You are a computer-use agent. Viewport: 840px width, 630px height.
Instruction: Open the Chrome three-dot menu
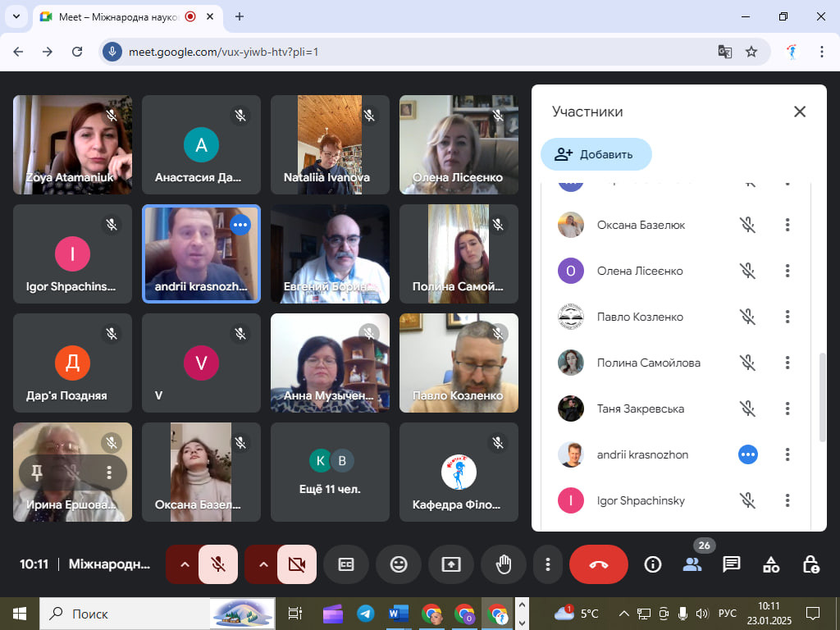tap(822, 52)
